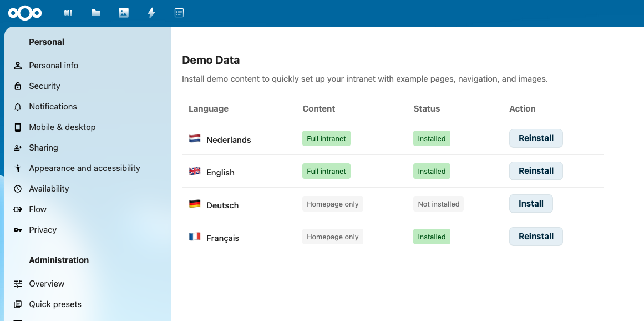The height and width of the screenshot is (321, 644).
Task: Install the Deutsch demo content
Action: [x=531, y=203]
